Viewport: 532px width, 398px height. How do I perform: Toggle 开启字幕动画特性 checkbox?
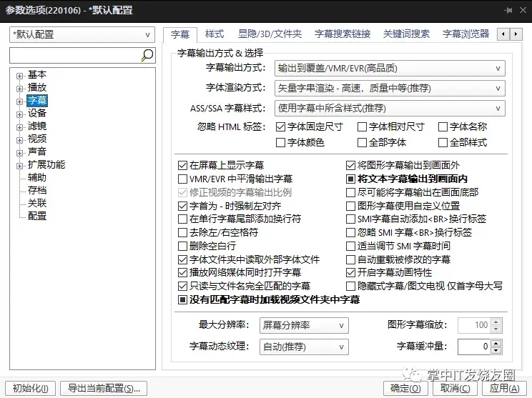tap(350, 272)
